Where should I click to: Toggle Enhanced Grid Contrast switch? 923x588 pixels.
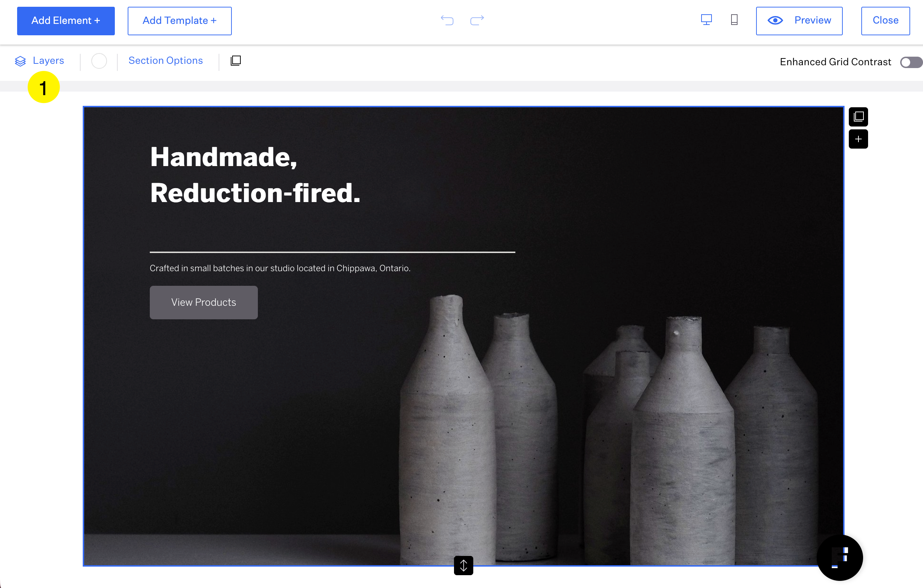pyautogui.click(x=911, y=62)
